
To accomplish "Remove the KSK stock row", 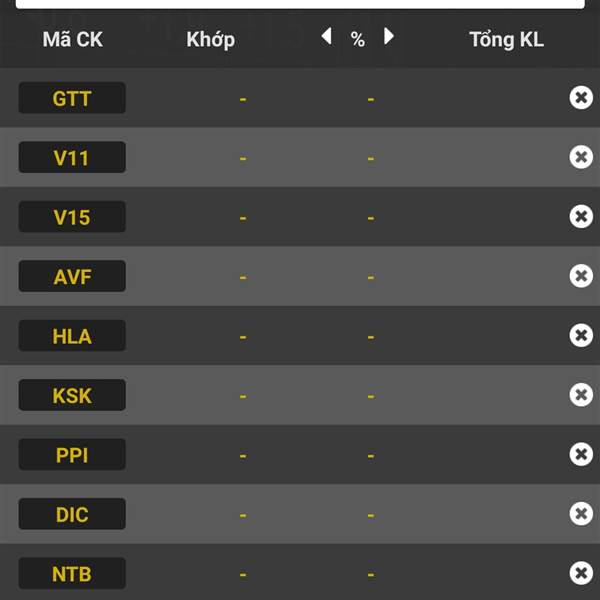I will pyautogui.click(x=580, y=395).
